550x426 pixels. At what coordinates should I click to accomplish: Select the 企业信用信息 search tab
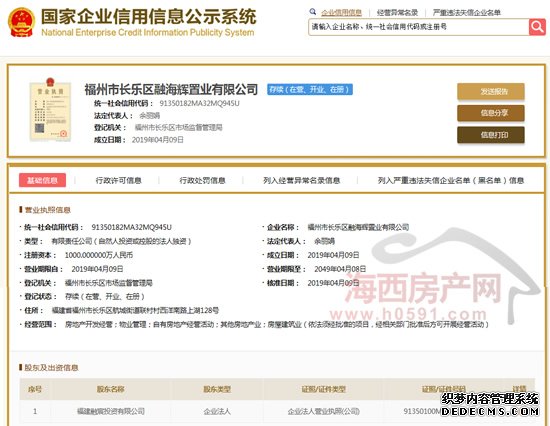click(341, 13)
